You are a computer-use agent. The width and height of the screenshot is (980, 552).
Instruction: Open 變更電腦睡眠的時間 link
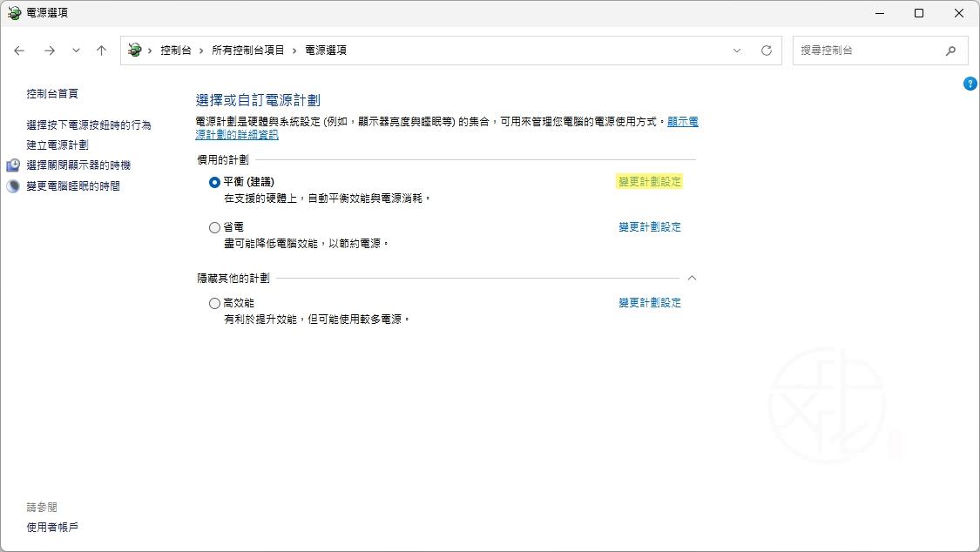pos(73,186)
